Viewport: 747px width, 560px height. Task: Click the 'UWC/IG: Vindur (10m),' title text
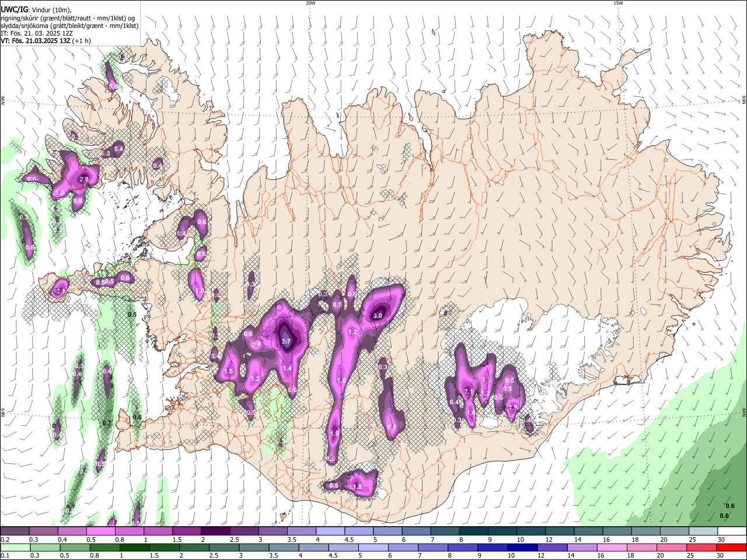click(36, 9)
